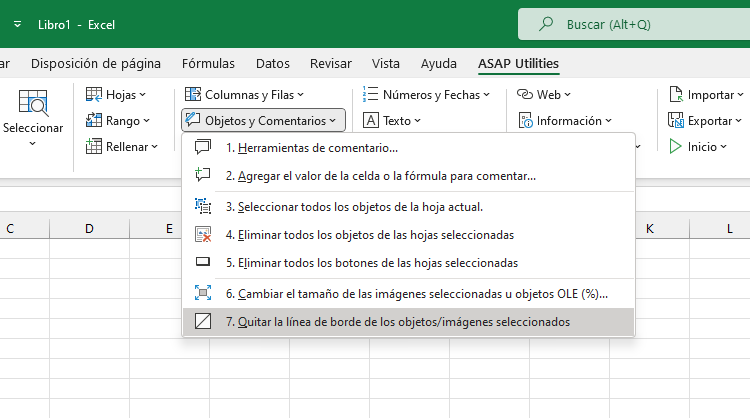The width and height of the screenshot is (750, 418).
Task: Open the Disposición de página tab
Action: (x=96, y=63)
